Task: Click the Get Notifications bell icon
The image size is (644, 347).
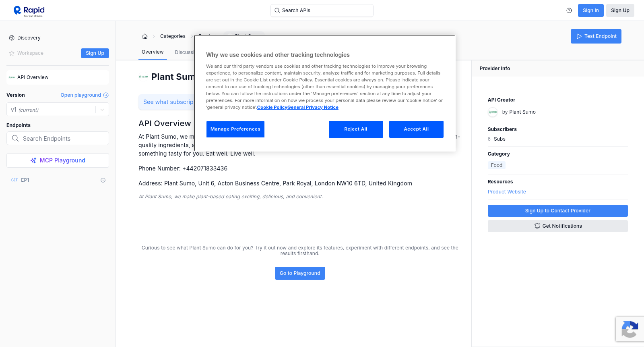Action: point(537,226)
